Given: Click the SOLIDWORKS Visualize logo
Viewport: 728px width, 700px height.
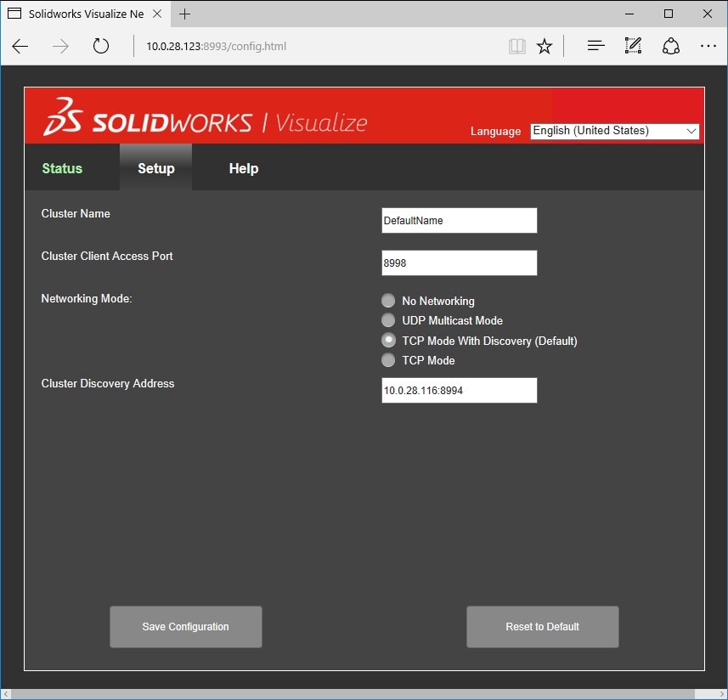Looking at the screenshot, I should (206, 117).
